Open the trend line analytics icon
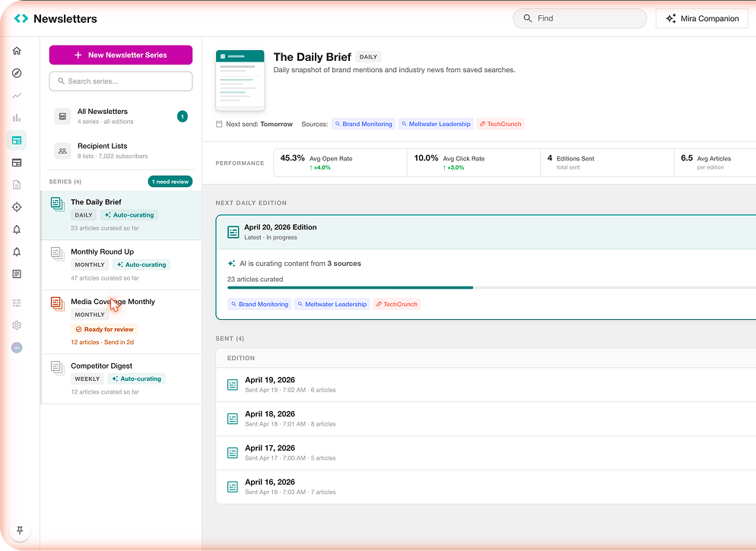Image resolution: width=756 pixels, height=551 pixels. pos(17,95)
